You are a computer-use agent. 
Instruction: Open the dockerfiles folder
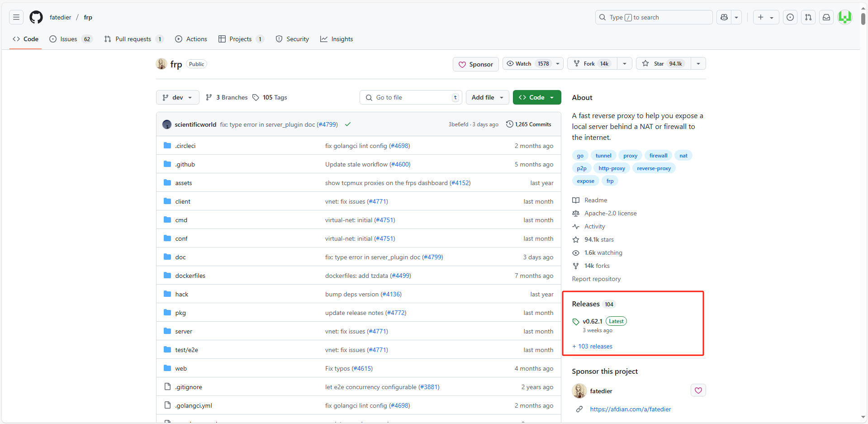point(190,276)
